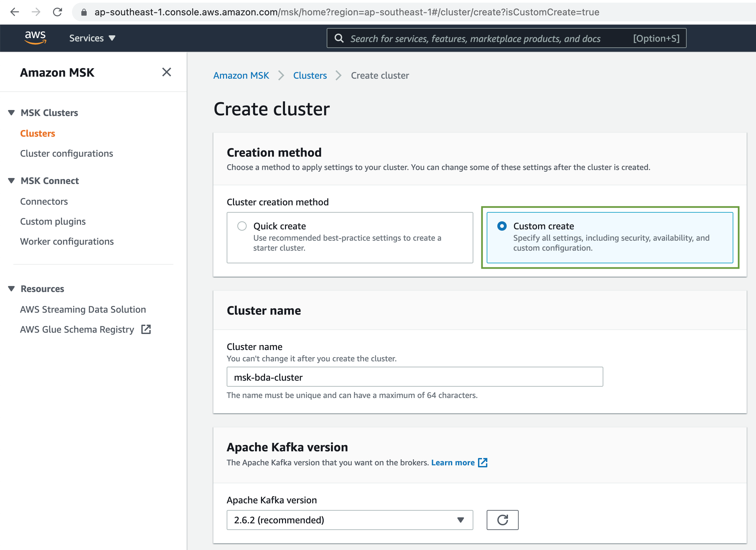Open Learn more about Kafka version
Screen dimensions: 756x550
point(453,463)
